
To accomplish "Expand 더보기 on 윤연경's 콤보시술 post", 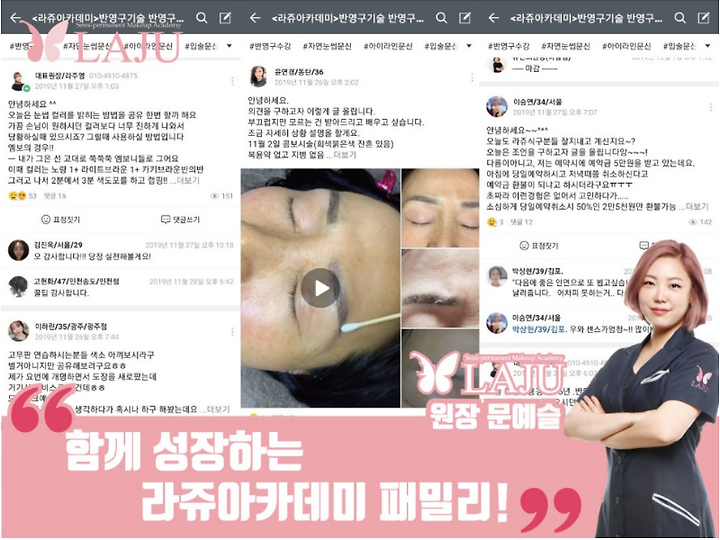I will click(x=344, y=155).
